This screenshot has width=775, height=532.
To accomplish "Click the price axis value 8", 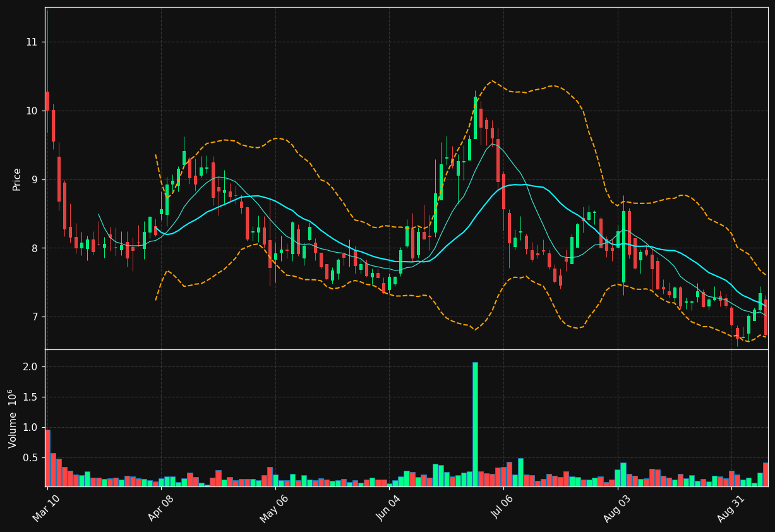I will pyautogui.click(x=35, y=248).
